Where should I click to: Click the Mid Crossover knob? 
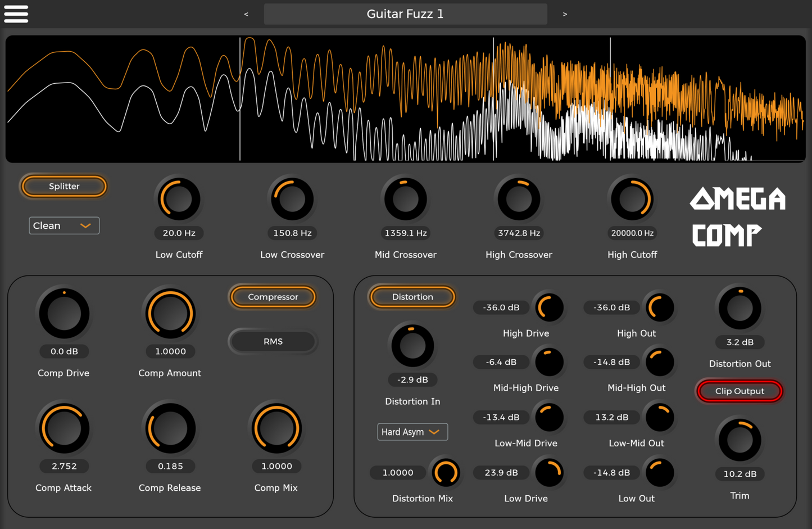(x=405, y=199)
